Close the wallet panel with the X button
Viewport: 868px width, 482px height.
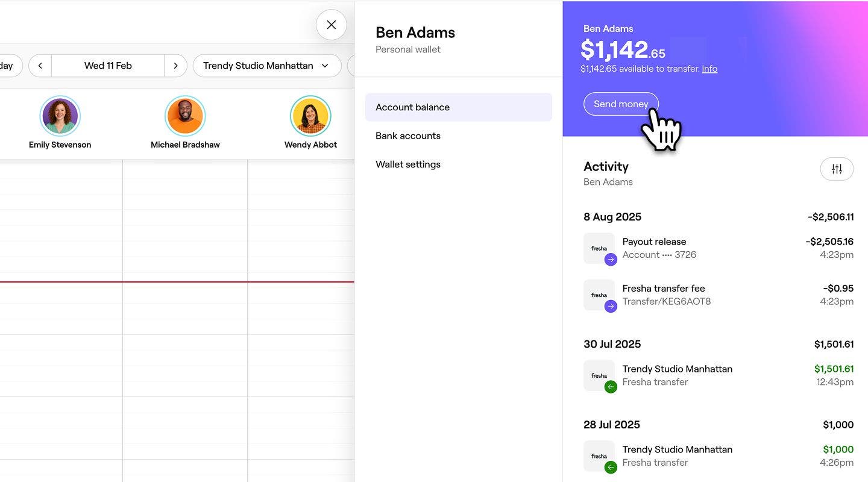coord(331,25)
